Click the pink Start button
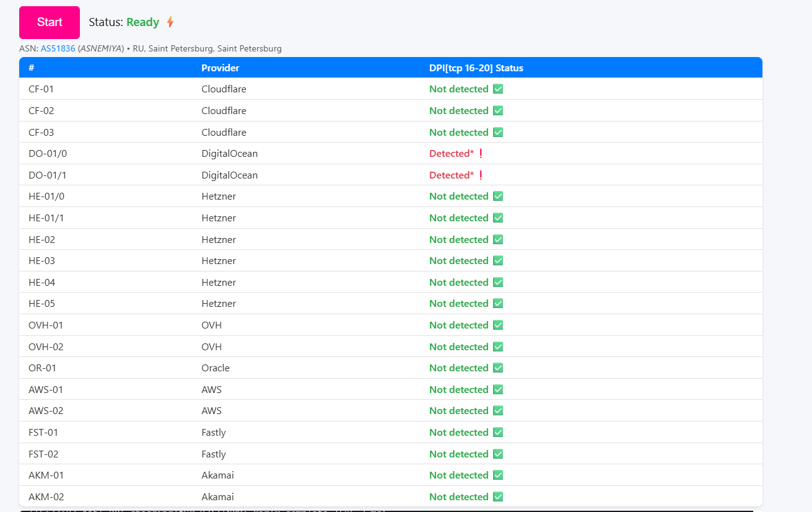The width and height of the screenshot is (812, 512). (x=50, y=22)
